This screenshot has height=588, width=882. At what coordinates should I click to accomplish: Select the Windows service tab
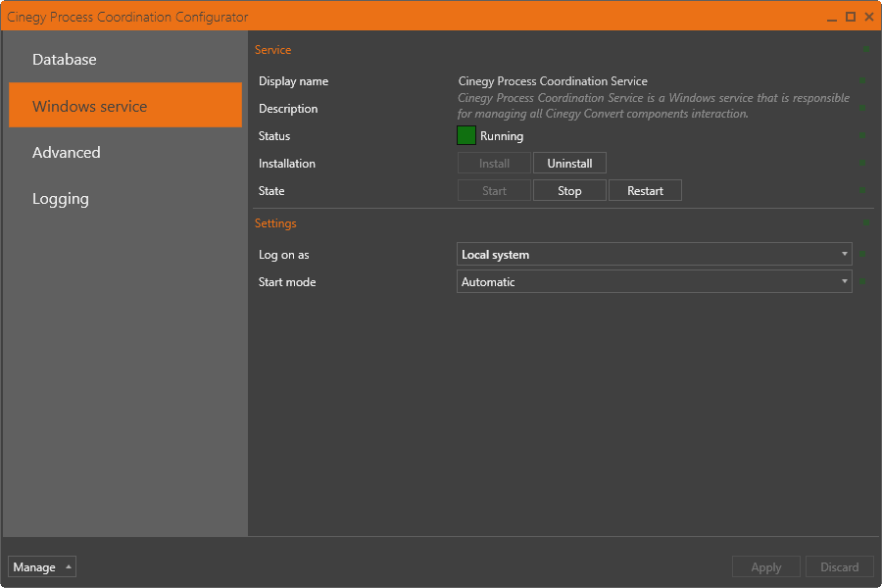[x=124, y=105]
